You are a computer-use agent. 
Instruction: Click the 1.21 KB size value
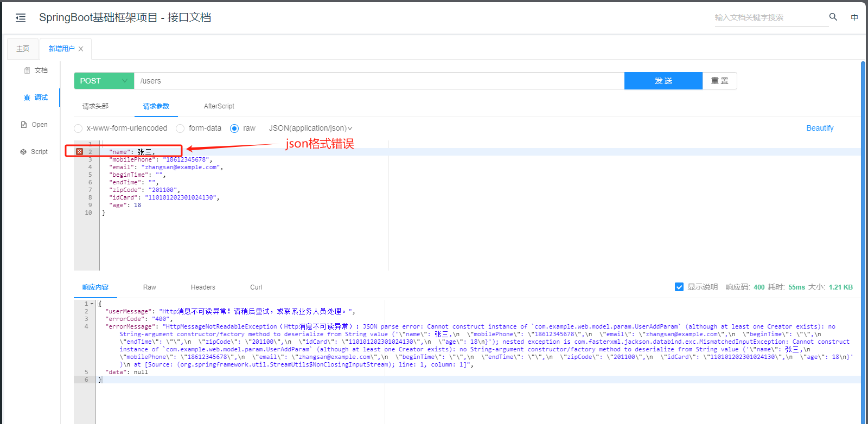tap(841, 287)
